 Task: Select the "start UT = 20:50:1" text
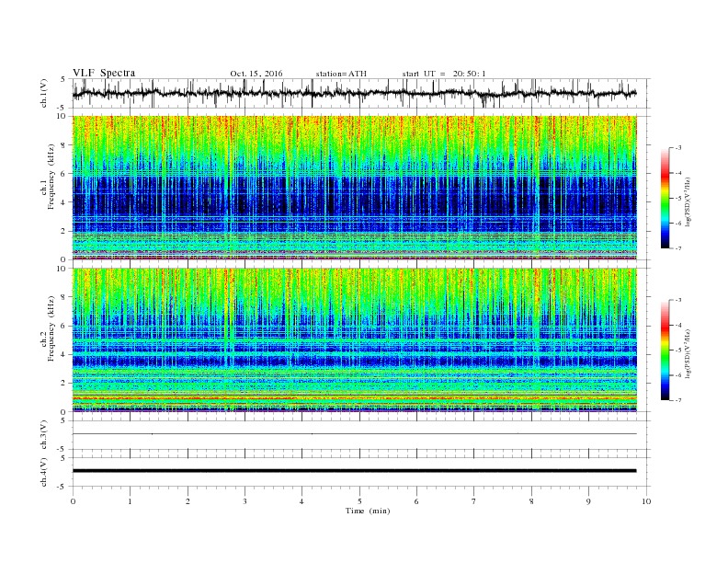point(444,74)
